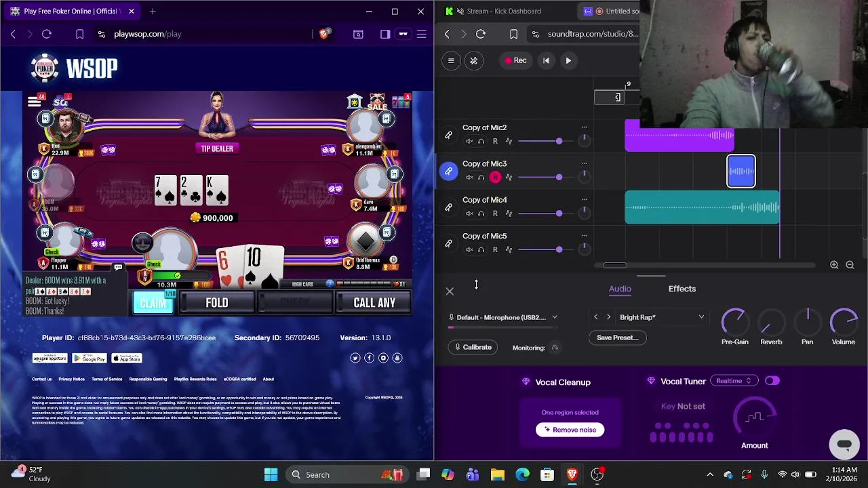Click the Calibrate button
Viewport: 868px width, 488px height.
pos(473,347)
